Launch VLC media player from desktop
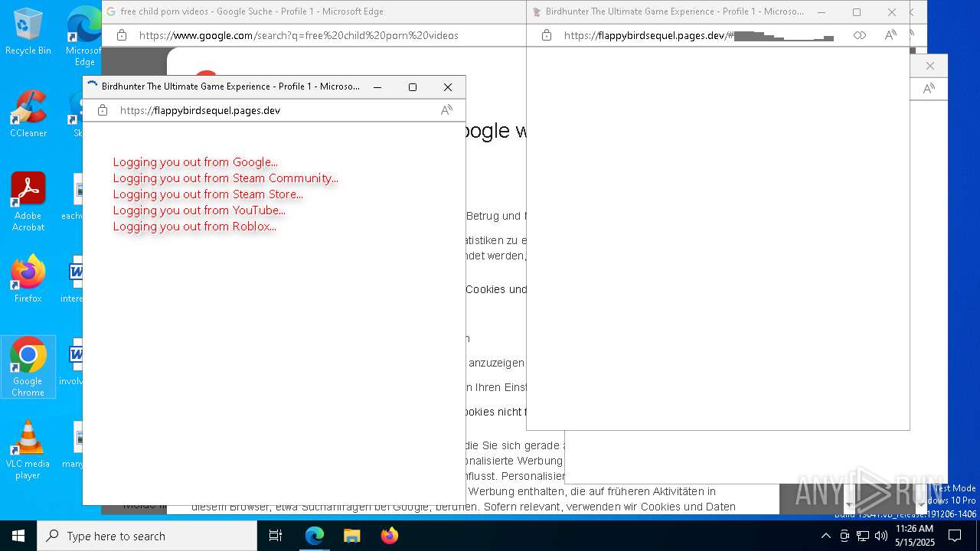980x551 pixels. click(x=28, y=449)
